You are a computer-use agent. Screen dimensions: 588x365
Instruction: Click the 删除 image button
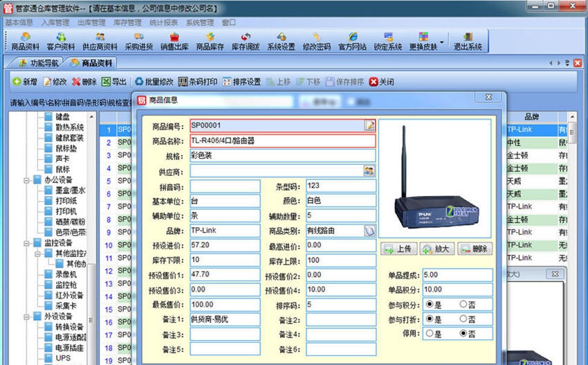475,249
